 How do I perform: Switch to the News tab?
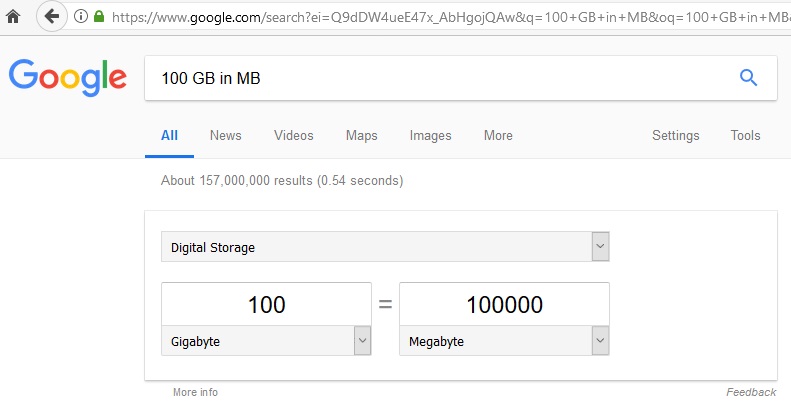pos(225,135)
